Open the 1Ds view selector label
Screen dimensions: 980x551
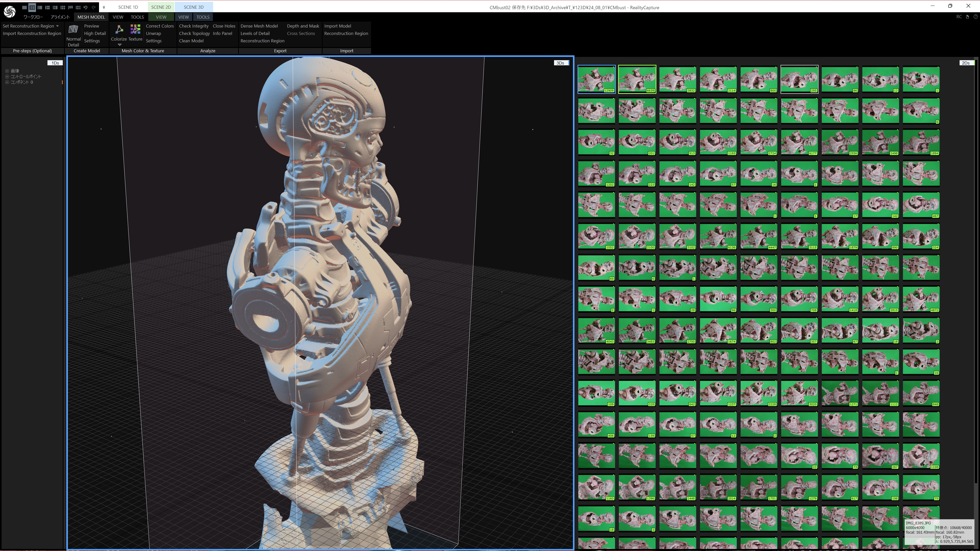pos(55,63)
